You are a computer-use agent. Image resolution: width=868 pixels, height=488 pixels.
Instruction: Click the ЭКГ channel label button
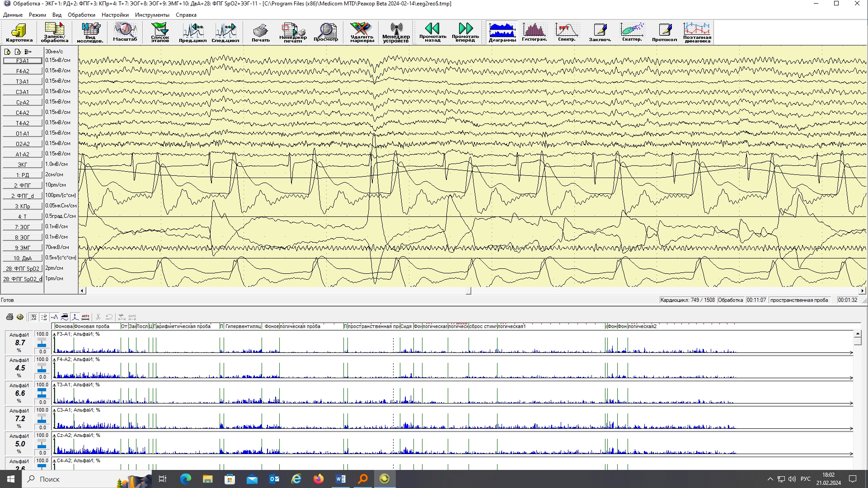coord(23,165)
